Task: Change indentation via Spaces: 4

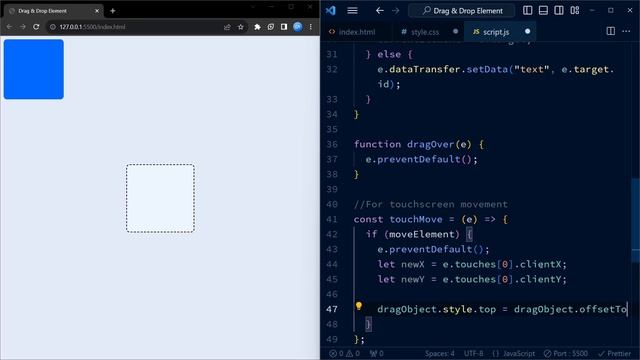Action: (x=439, y=353)
